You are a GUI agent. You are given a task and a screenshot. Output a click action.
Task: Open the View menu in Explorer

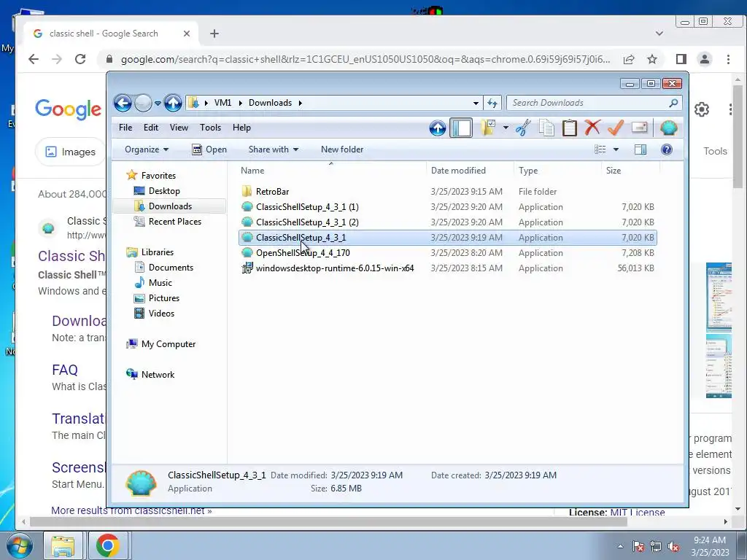[179, 128]
